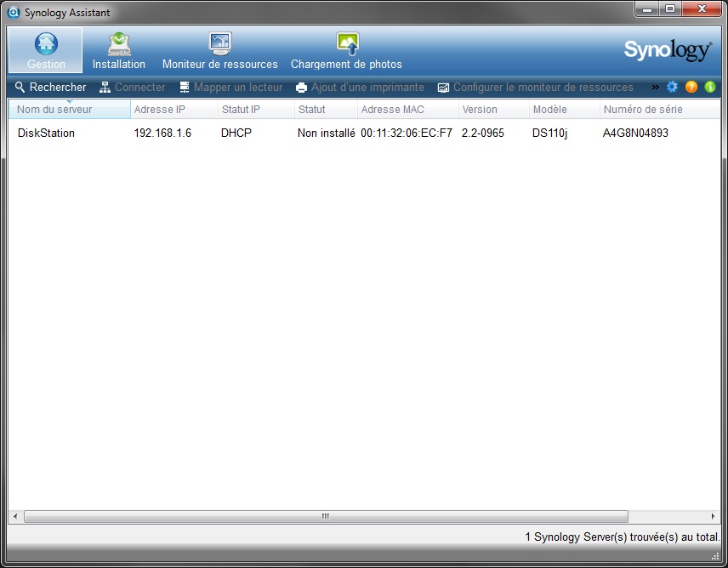
Task: Click the Connecter toolbar item
Action: [133, 88]
